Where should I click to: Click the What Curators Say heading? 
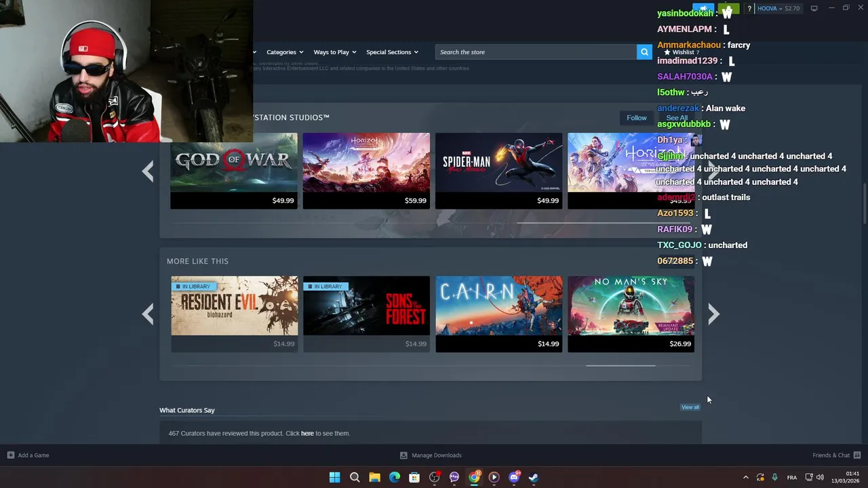(187, 410)
